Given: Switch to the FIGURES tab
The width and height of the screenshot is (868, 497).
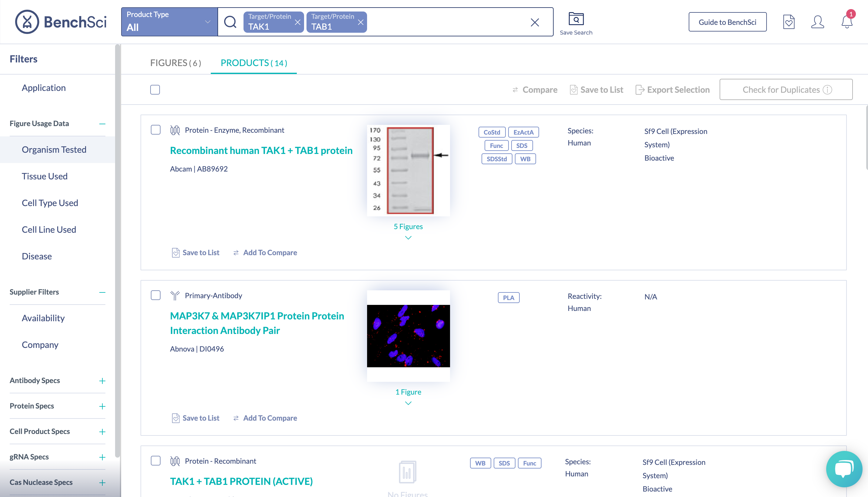Looking at the screenshot, I should coord(176,63).
